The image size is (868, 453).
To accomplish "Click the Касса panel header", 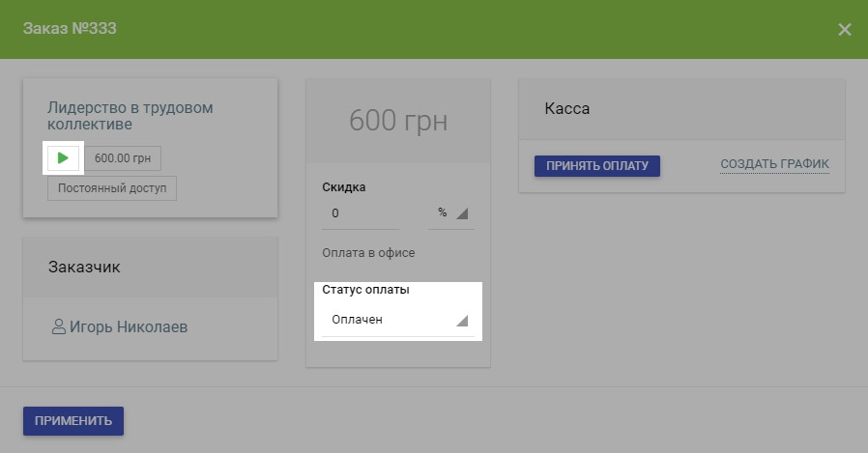I will click(x=567, y=109).
